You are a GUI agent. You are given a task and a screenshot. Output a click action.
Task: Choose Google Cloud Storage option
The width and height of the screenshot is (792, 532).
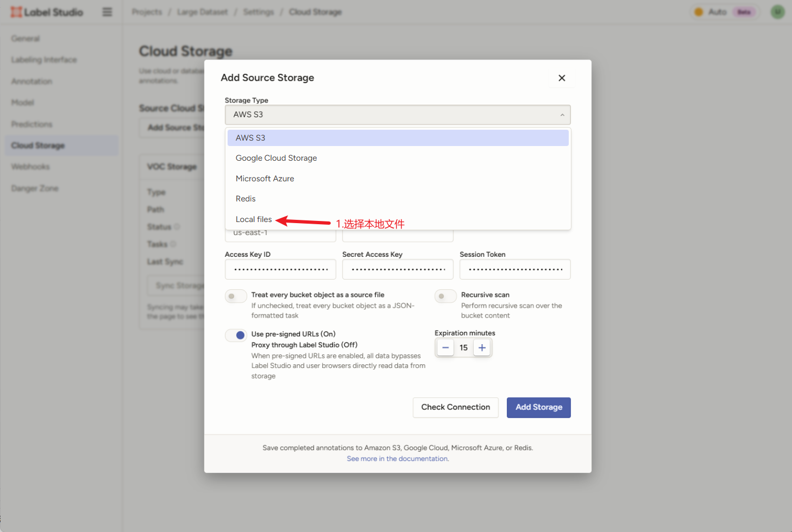pyautogui.click(x=398, y=158)
